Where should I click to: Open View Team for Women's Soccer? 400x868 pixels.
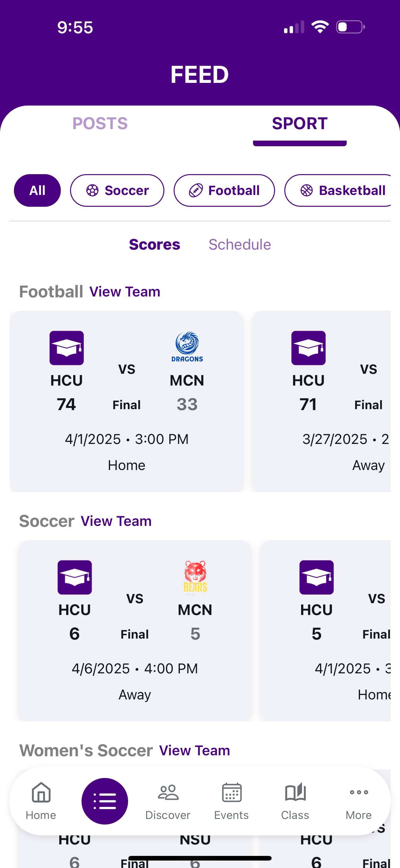click(194, 750)
